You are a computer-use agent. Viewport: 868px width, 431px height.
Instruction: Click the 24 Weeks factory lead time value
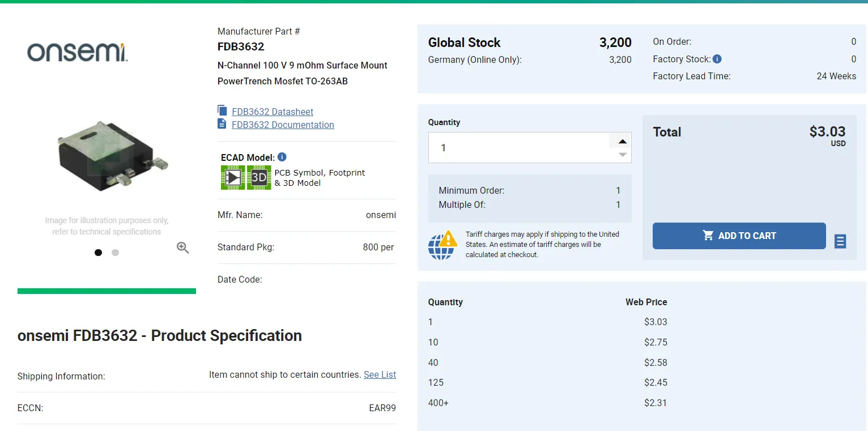click(836, 76)
